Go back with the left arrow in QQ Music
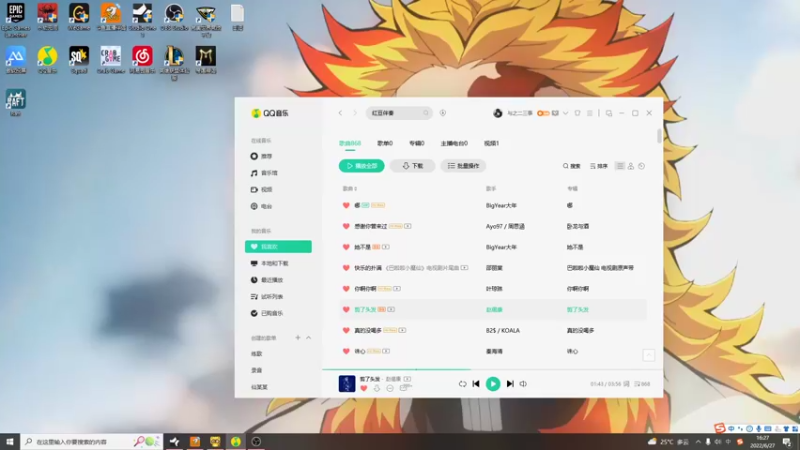Viewport: 800px width, 450px height. click(340, 113)
